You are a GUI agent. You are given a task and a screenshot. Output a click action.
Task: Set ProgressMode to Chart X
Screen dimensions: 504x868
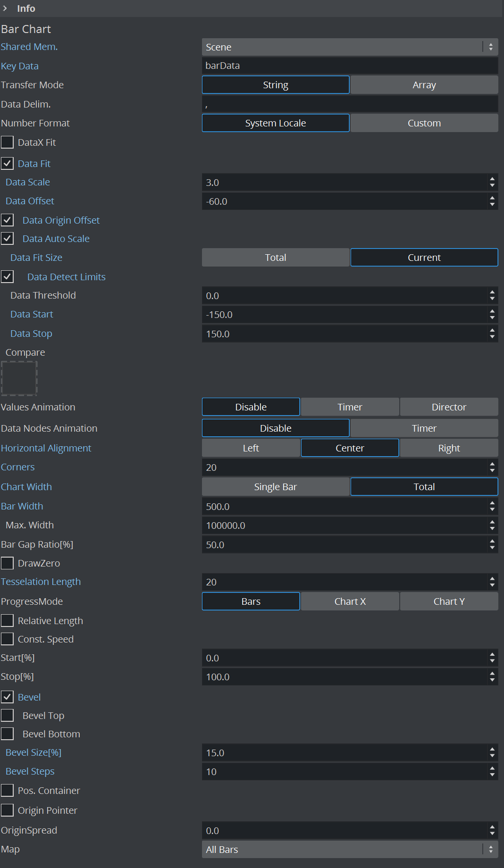(350, 601)
